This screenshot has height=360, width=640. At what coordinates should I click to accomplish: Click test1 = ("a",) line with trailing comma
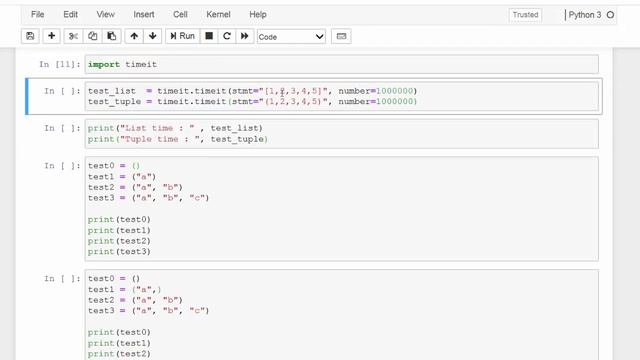124,289
